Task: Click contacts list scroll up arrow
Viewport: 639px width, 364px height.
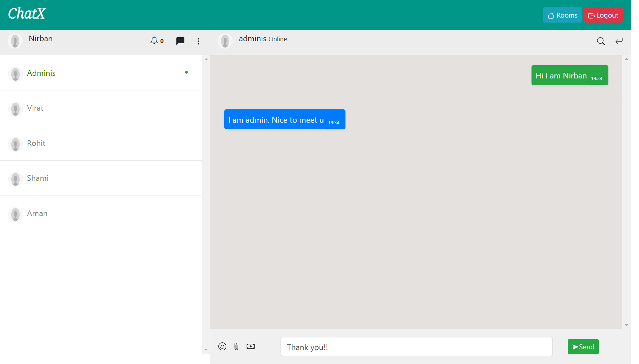Action: tap(206, 59)
